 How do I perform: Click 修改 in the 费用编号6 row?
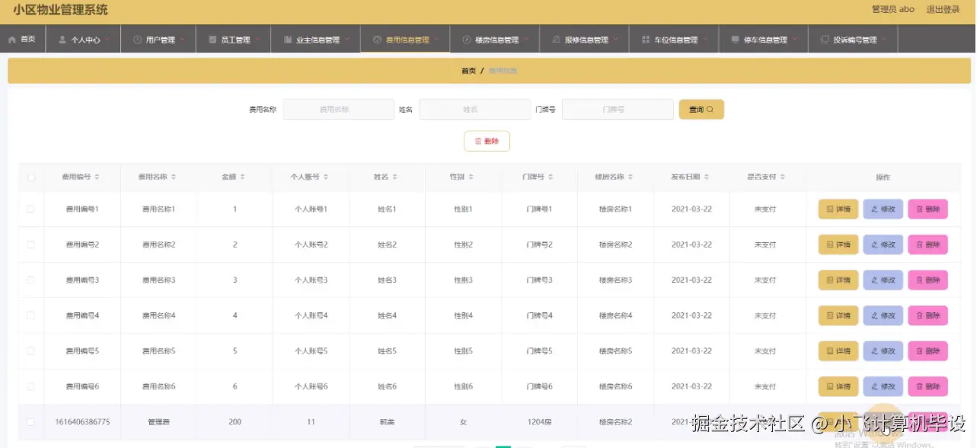pyautogui.click(x=883, y=386)
